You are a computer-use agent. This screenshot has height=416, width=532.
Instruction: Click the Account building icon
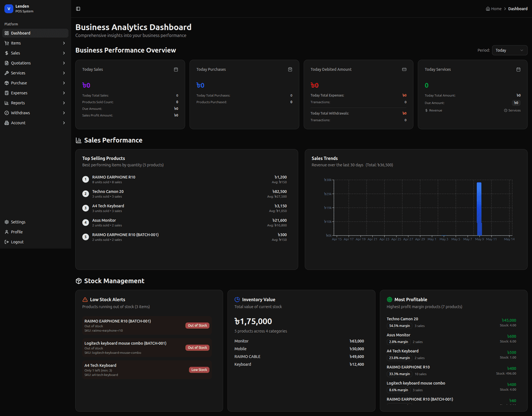point(7,123)
